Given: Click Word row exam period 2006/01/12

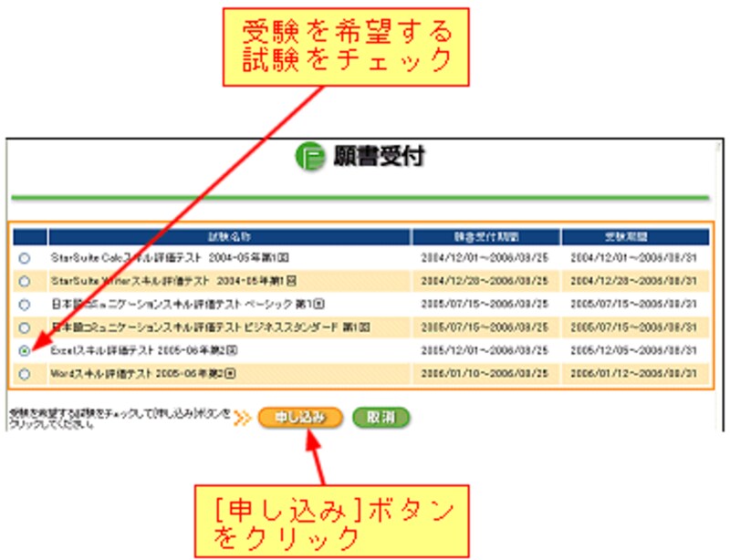Looking at the screenshot, I should click(x=633, y=373).
